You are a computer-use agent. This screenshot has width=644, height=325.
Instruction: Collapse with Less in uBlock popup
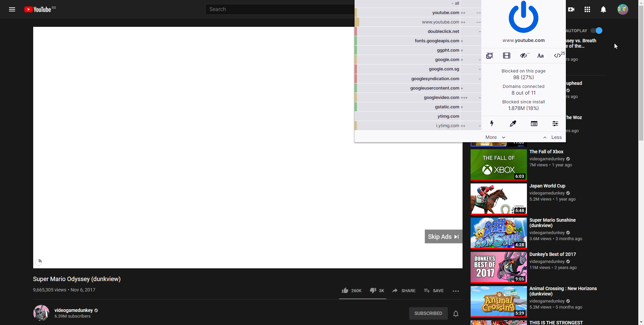(552, 137)
